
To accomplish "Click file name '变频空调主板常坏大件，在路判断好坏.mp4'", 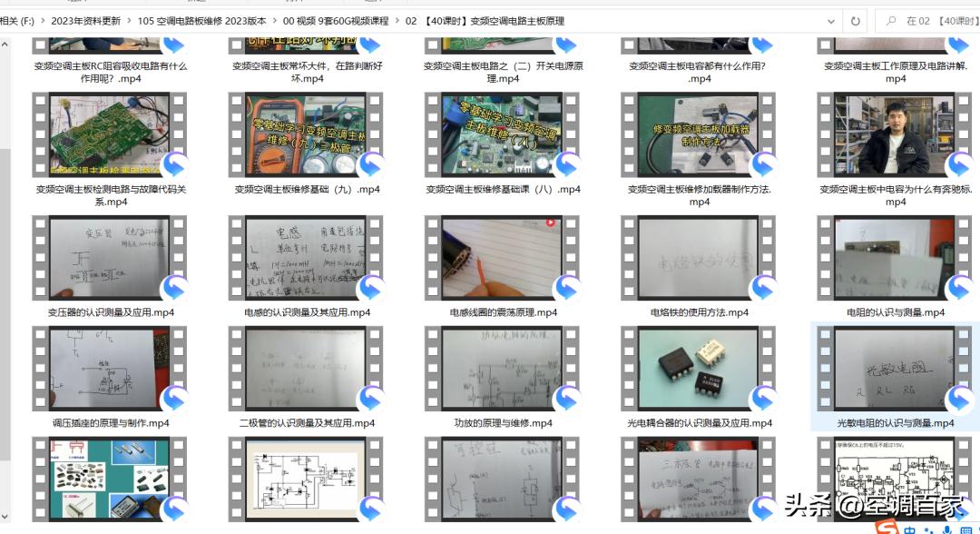I will pos(307,72).
